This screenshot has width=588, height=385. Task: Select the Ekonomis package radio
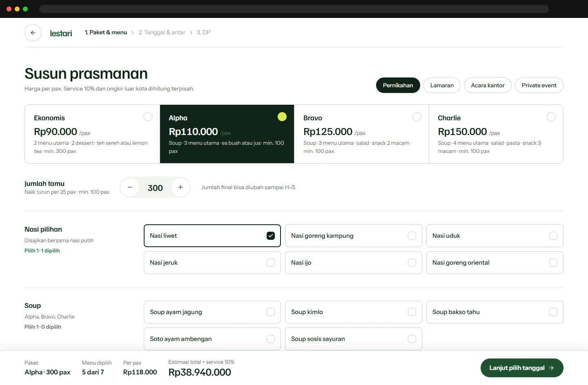[x=148, y=117]
